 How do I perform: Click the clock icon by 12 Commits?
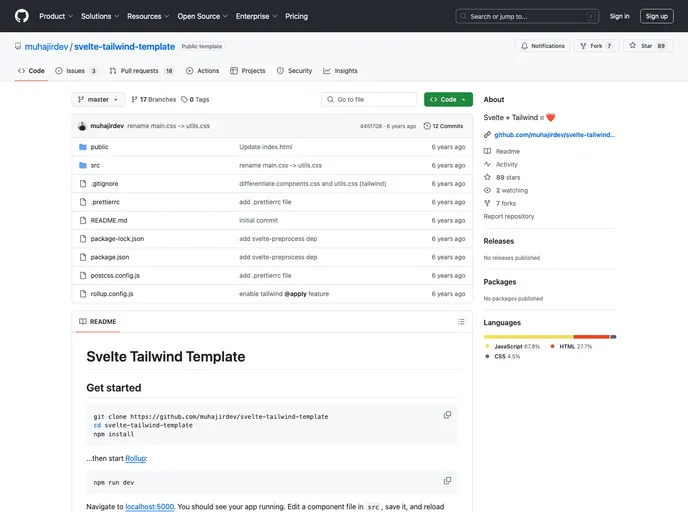pyautogui.click(x=427, y=126)
